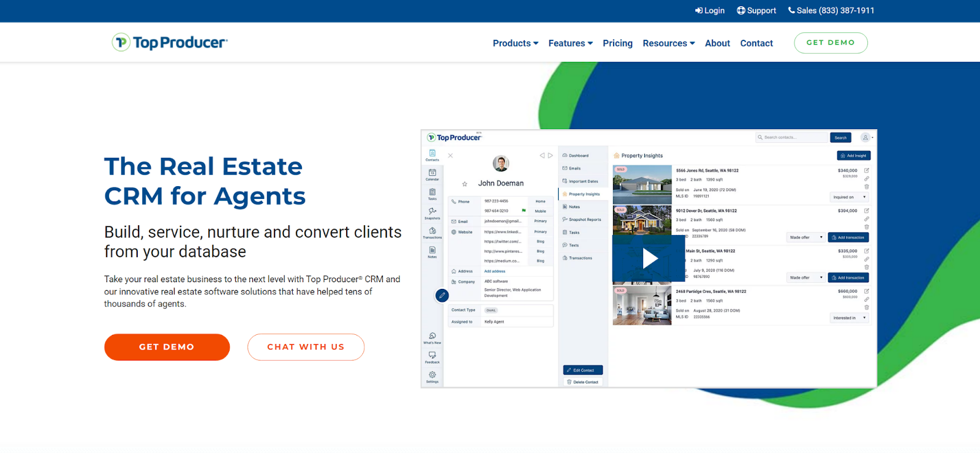
Task: Open the Interested in dropdown
Action: click(x=849, y=318)
